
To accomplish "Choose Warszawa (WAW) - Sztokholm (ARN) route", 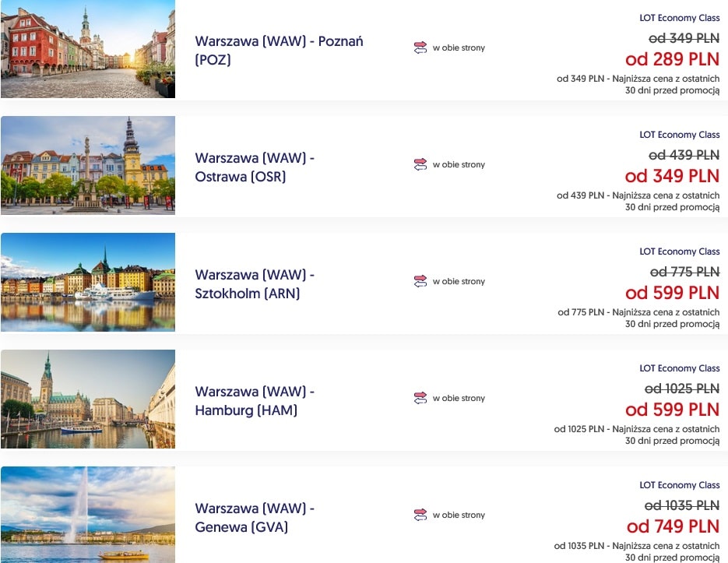I will click(x=255, y=284).
